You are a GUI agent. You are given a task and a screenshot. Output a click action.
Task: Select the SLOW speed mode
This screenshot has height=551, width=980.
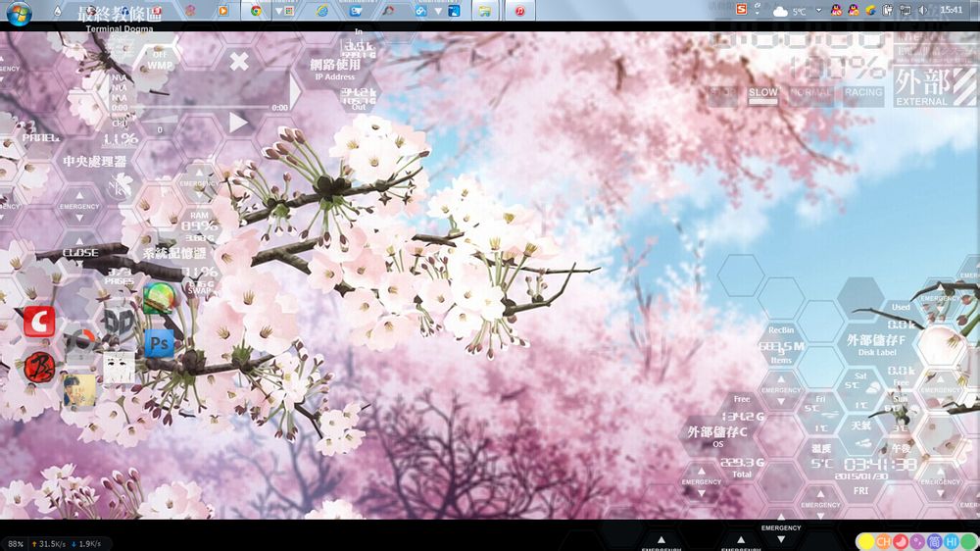click(x=763, y=96)
